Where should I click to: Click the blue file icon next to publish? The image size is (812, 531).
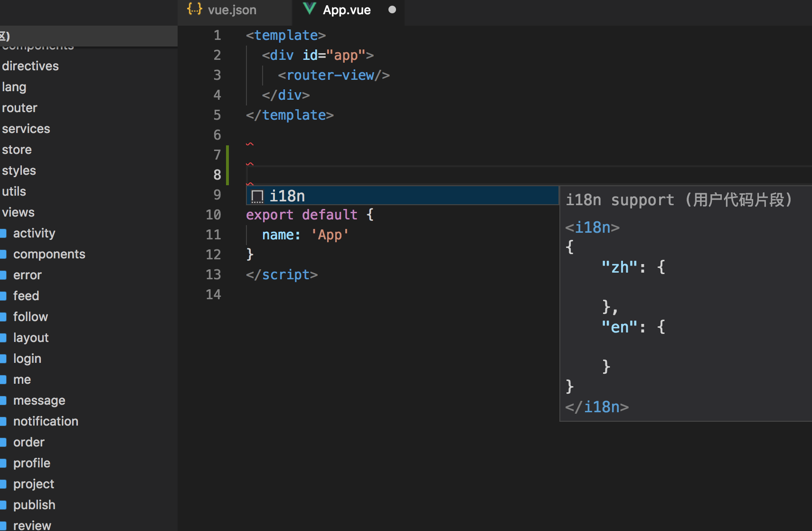pos(4,504)
